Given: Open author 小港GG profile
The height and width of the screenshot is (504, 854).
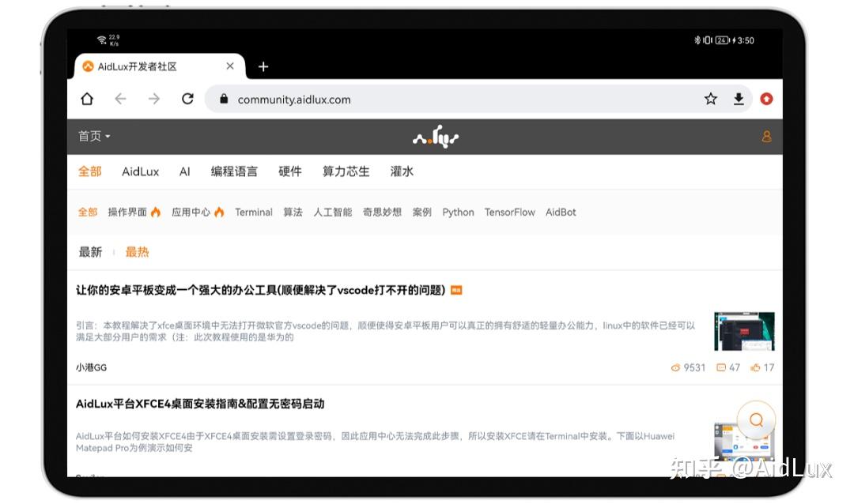Looking at the screenshot, I should point(91,368).
